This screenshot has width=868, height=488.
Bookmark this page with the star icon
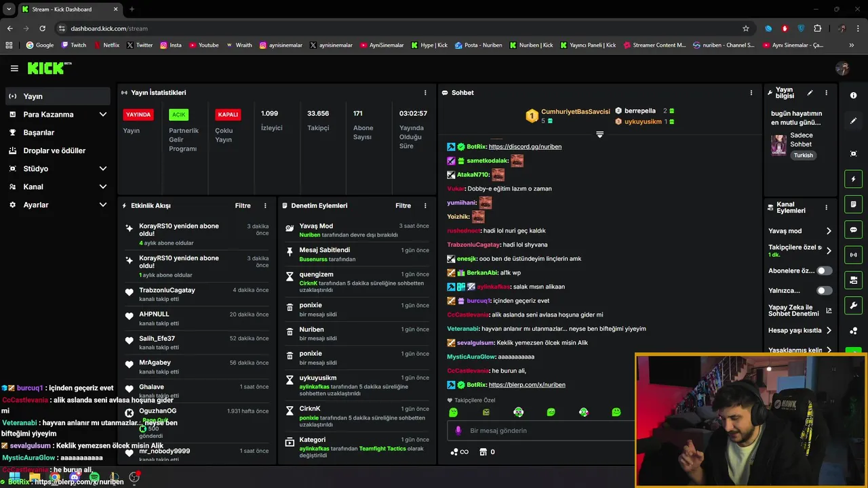coord(746,28)
